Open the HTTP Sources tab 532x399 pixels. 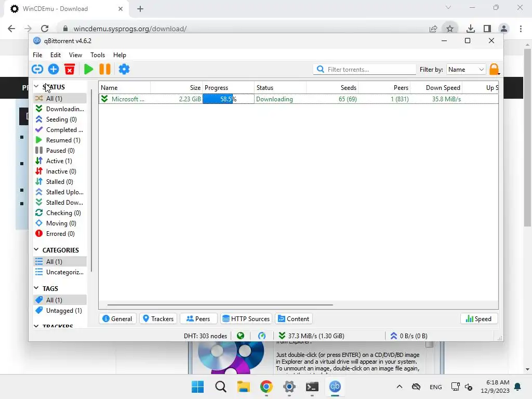coord(246,318)
